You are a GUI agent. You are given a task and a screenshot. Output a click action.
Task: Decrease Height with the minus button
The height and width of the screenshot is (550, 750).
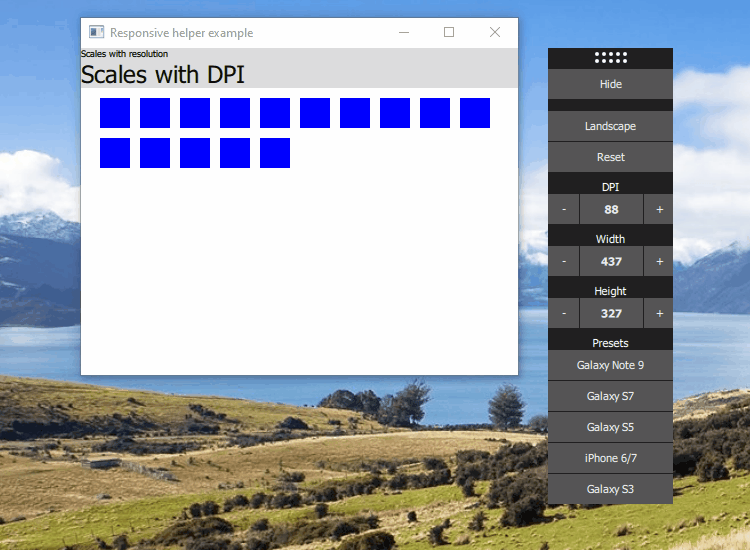tap(563, 314)
